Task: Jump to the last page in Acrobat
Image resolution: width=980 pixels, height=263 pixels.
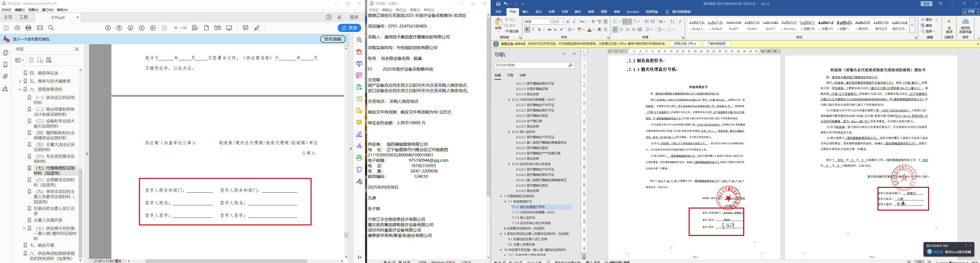Action: tap(141, 28)
